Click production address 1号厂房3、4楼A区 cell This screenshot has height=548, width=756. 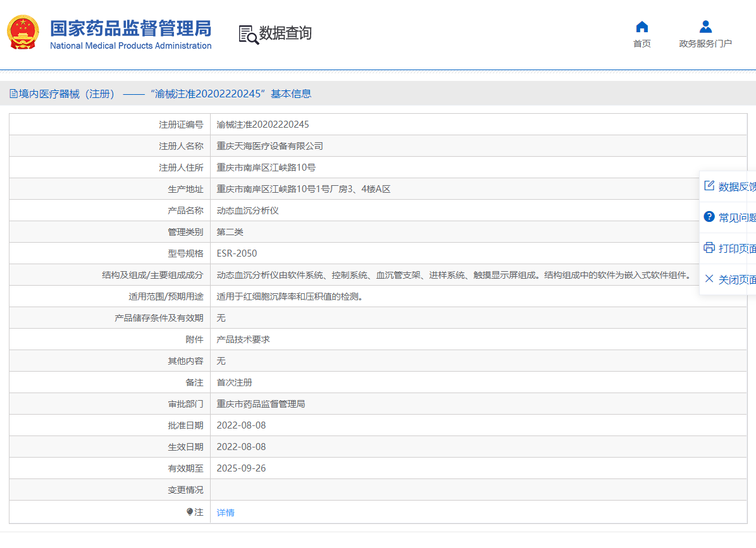click(303, 189)
